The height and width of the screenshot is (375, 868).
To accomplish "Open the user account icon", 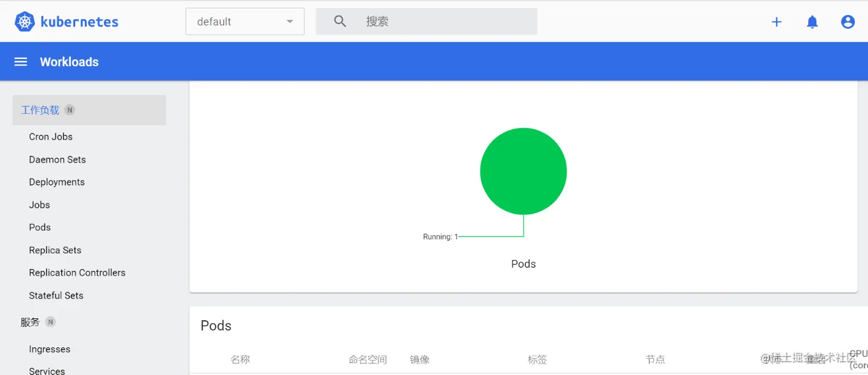I will tap(848, 22).
